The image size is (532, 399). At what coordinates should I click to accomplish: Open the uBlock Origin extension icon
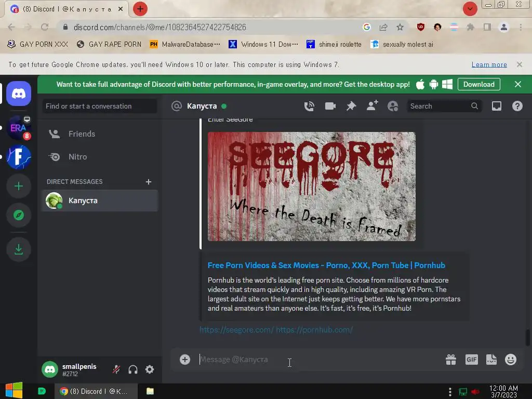(x=421, y=27)
